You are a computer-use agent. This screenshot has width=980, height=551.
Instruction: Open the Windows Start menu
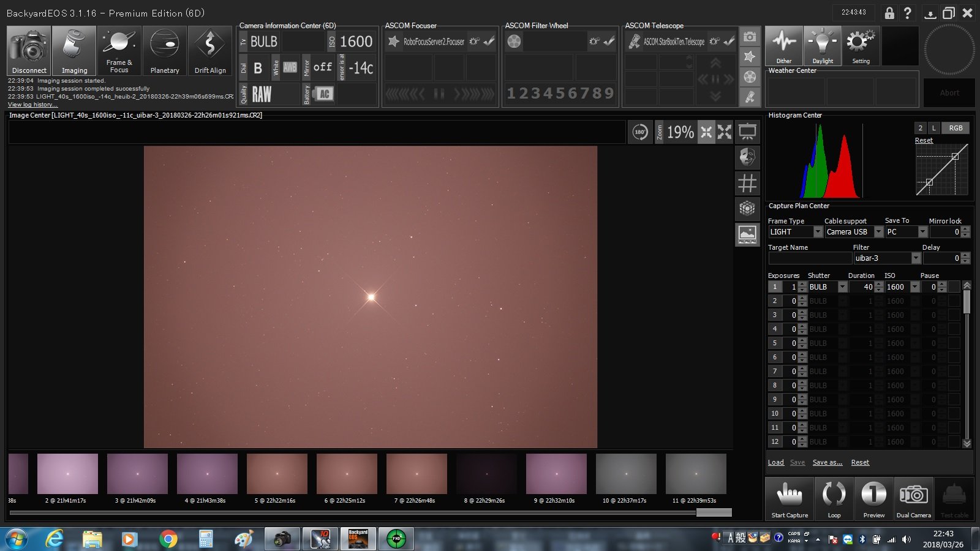[17, 539]
